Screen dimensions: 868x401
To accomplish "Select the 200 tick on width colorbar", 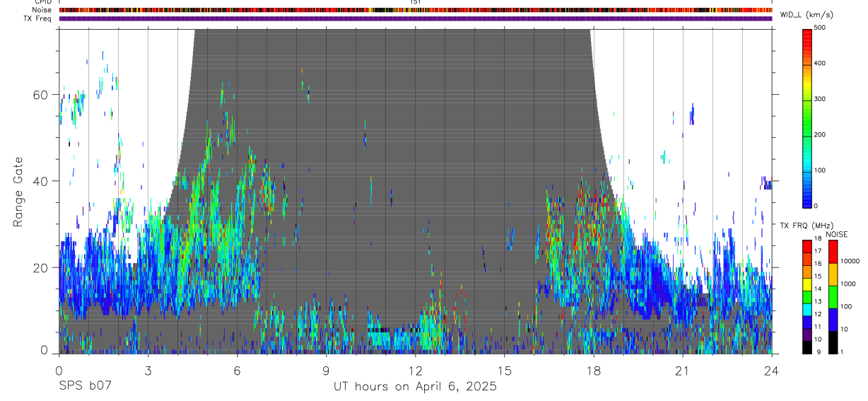I will pos(820,134).
